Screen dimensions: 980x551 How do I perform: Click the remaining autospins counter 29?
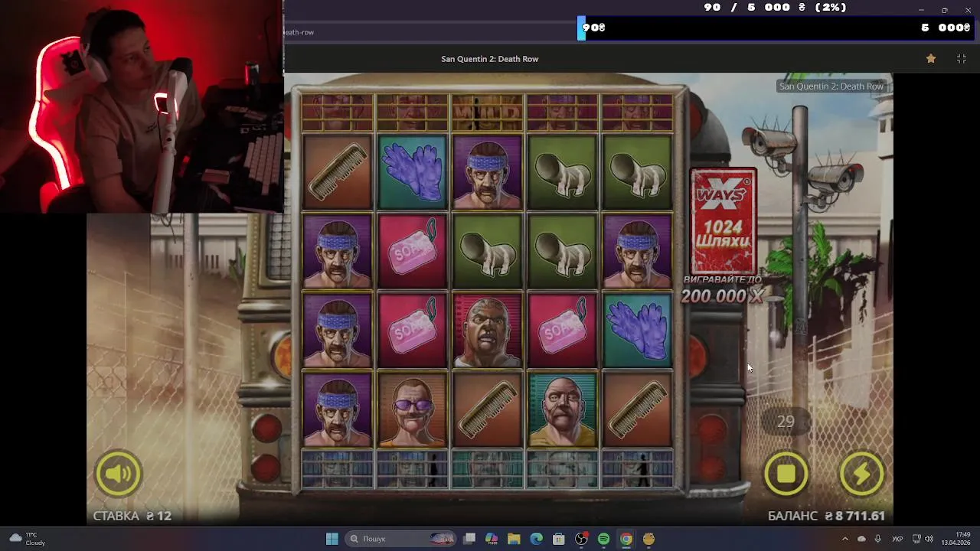[786, 422]
